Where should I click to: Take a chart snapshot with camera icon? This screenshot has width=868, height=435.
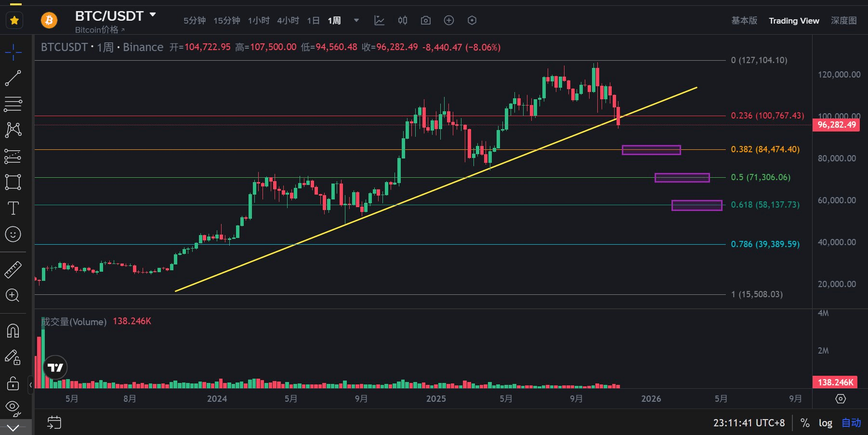coord(425,20)
